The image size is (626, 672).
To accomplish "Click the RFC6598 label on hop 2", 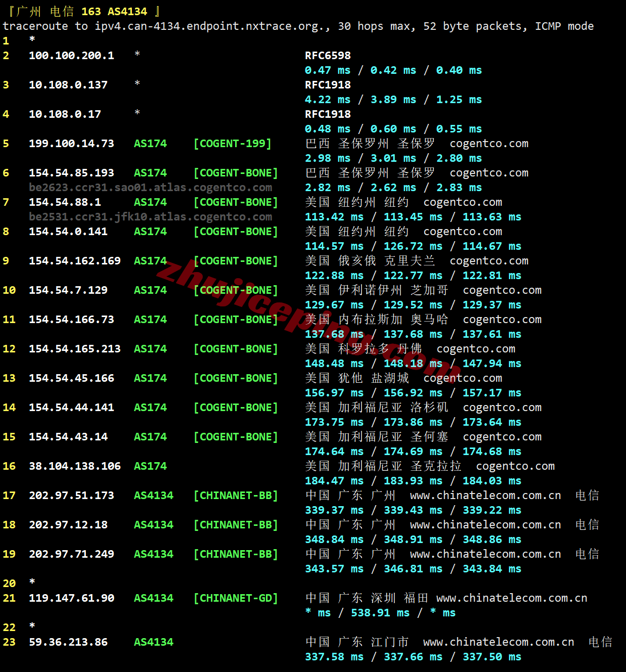I will tap(328, 56).
